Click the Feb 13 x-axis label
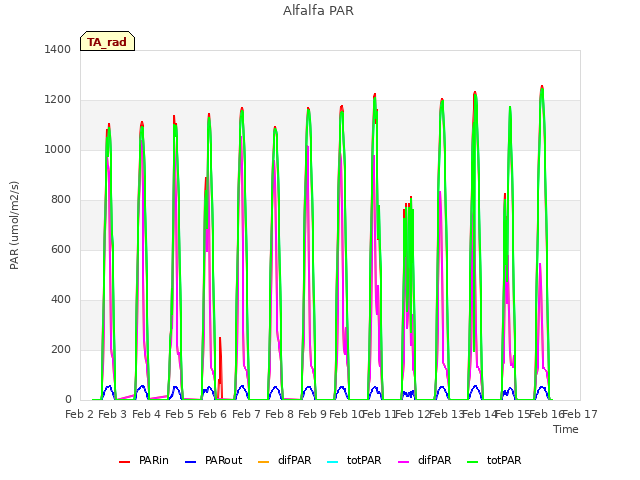The height and width of the screenshot is (480, 640). 447,414
